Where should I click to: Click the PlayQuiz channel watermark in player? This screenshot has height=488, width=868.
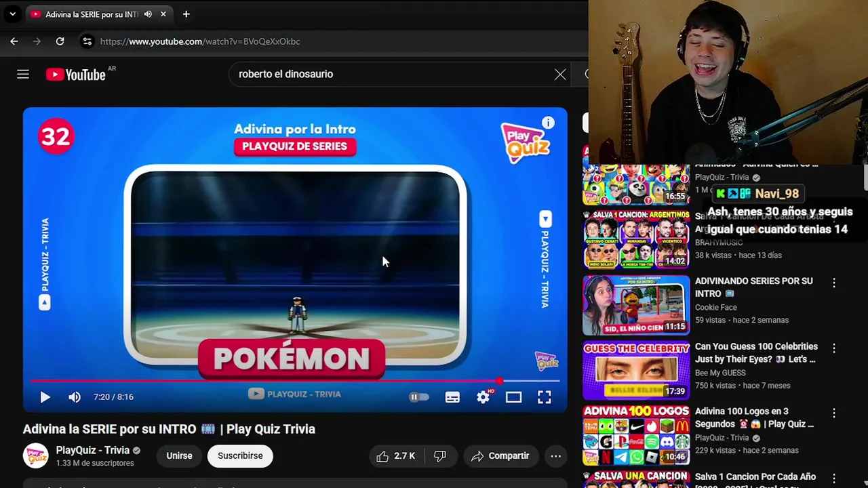(x=547, y=361)
